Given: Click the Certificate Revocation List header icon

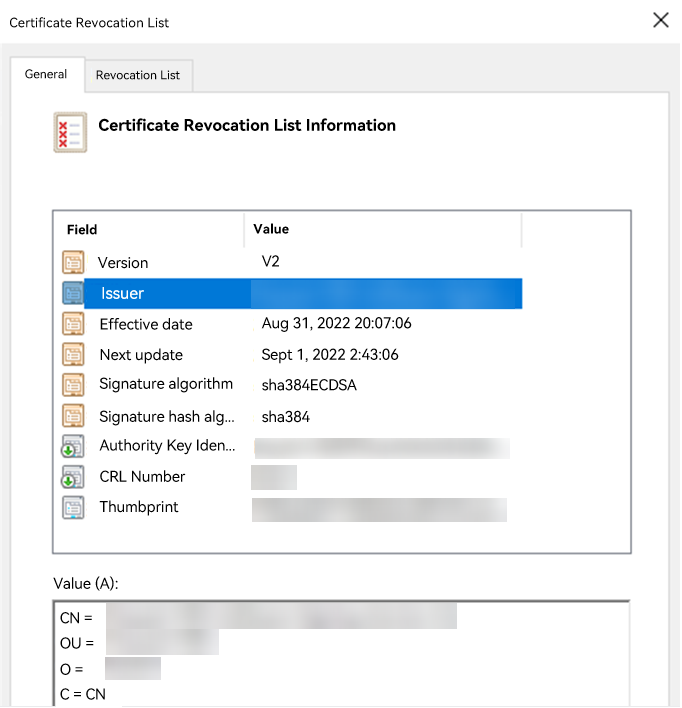Looking at the screenshot, I should click(70, 132).
